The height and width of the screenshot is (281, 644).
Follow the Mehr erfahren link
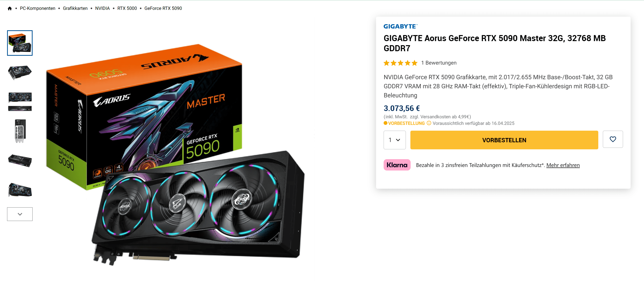[x=563, y=165]
